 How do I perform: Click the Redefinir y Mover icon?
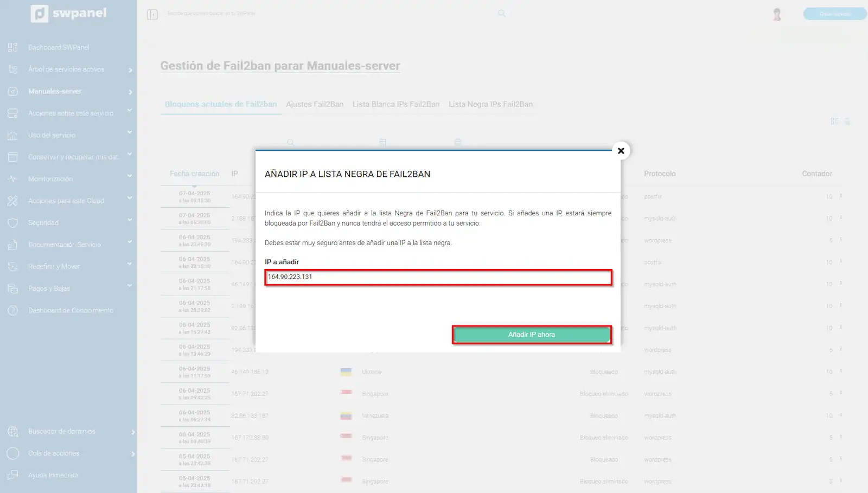pyautogui.click(x=13, y=267)
